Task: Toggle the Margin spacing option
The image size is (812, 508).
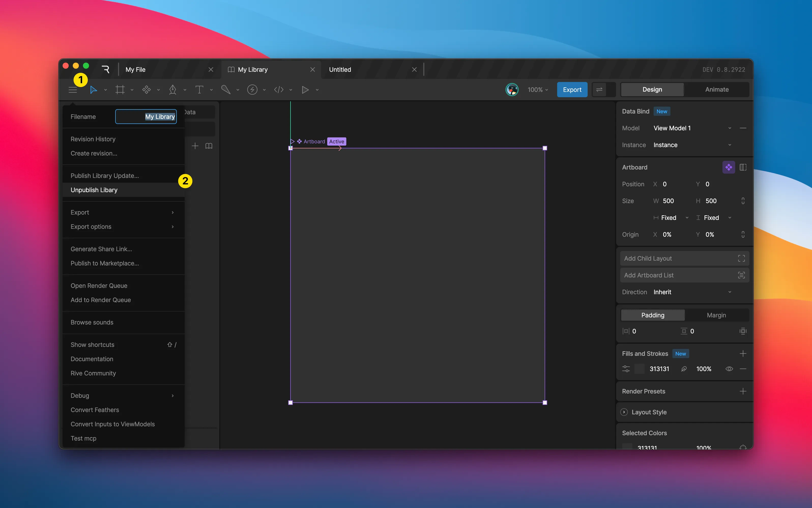Action: [716, 315]
